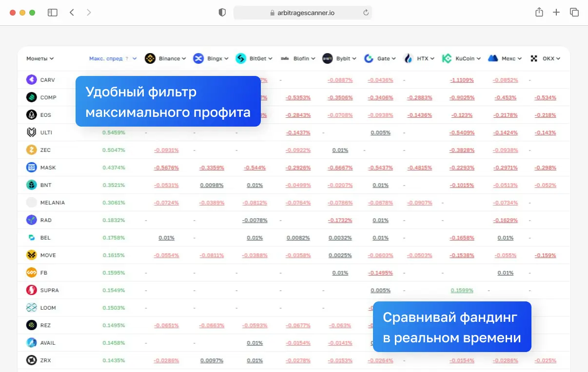The height and width of the screenshot is (372, 588).
Task: Open the Монеты dropdown
Action: (x=40, y=58)
